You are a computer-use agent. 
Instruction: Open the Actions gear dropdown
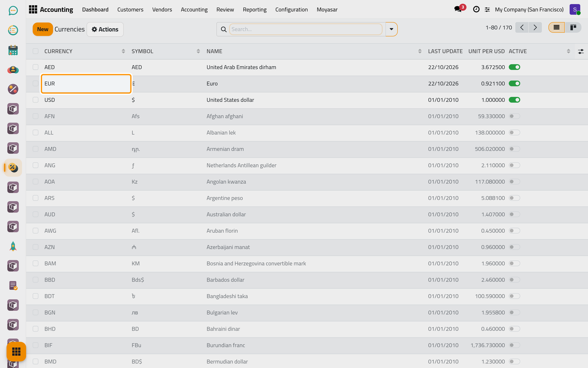(x=105, y=29)
